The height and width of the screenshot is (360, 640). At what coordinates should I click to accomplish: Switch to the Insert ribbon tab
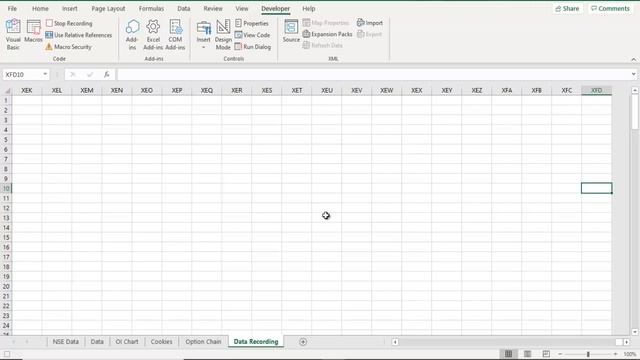point(70,9)
